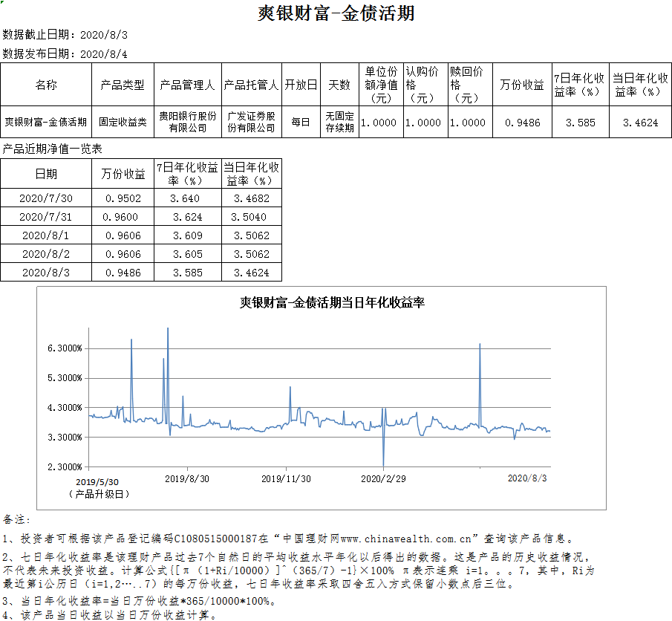Click the 天数 column header

(x=339, y=85)
